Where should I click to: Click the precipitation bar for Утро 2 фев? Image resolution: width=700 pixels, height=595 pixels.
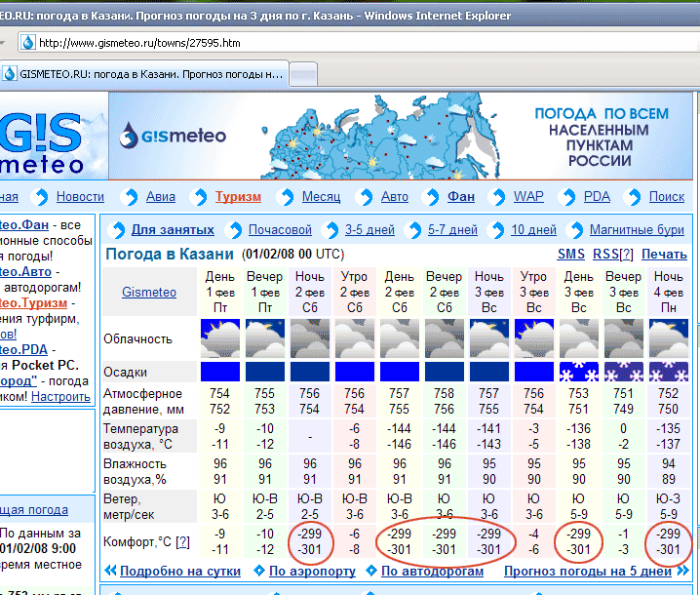(x=355, y=372)
